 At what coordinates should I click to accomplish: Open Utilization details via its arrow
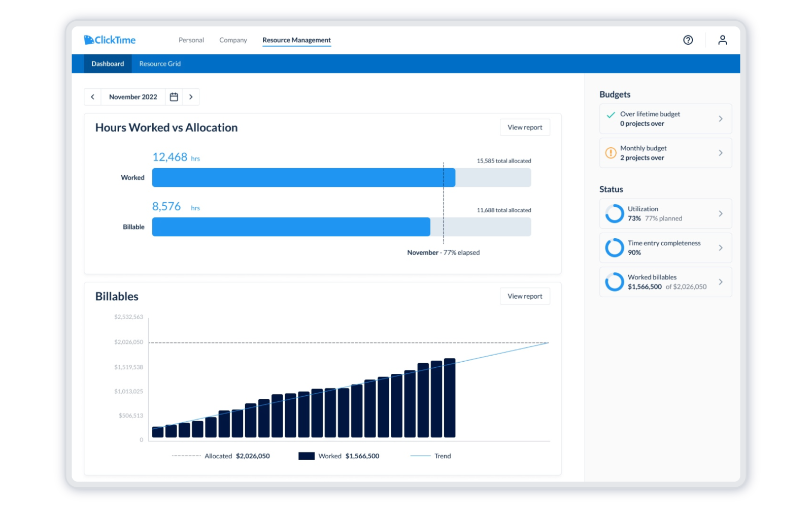(721, 213)
